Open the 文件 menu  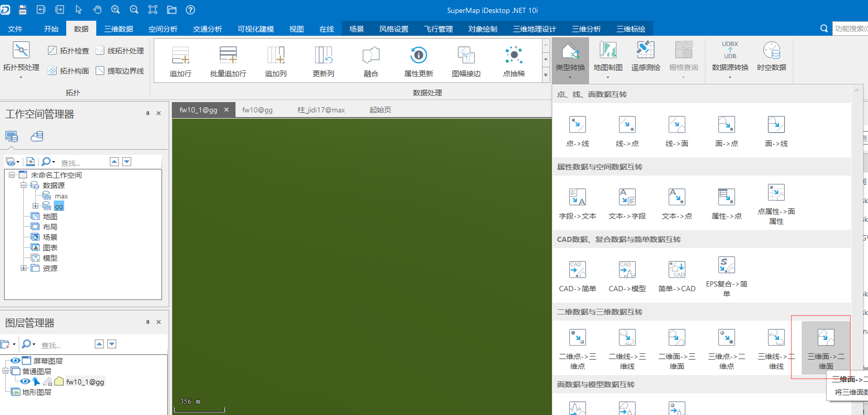15,29
